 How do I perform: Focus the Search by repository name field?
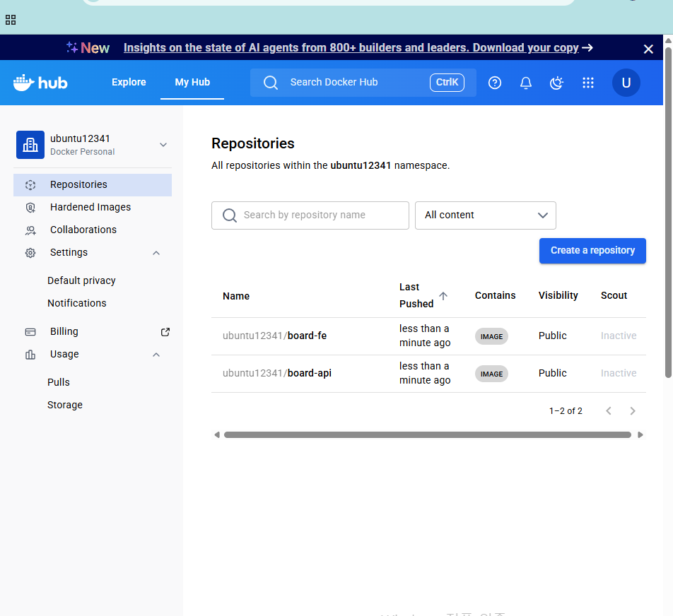click(x=310, y=215)
